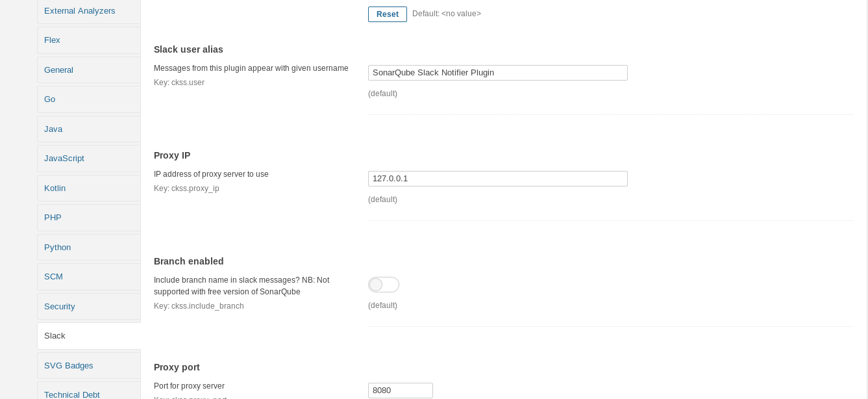Focus the Proxy port input box
This screenshot has height=399, width=868.
(x=401, y=391)
